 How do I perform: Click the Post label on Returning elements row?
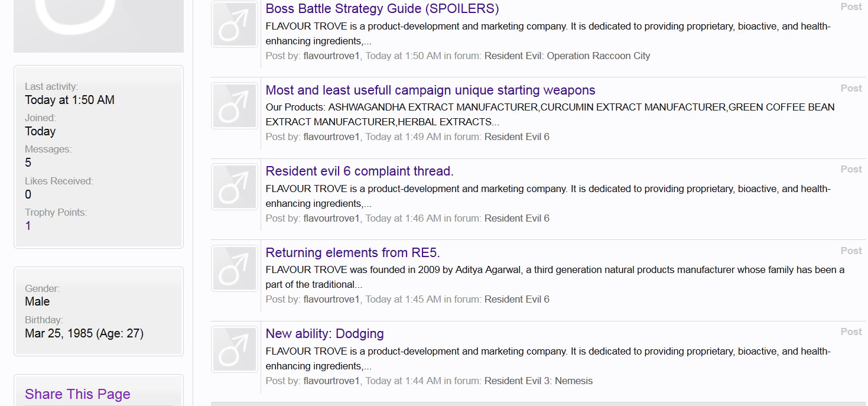(851, 251)
